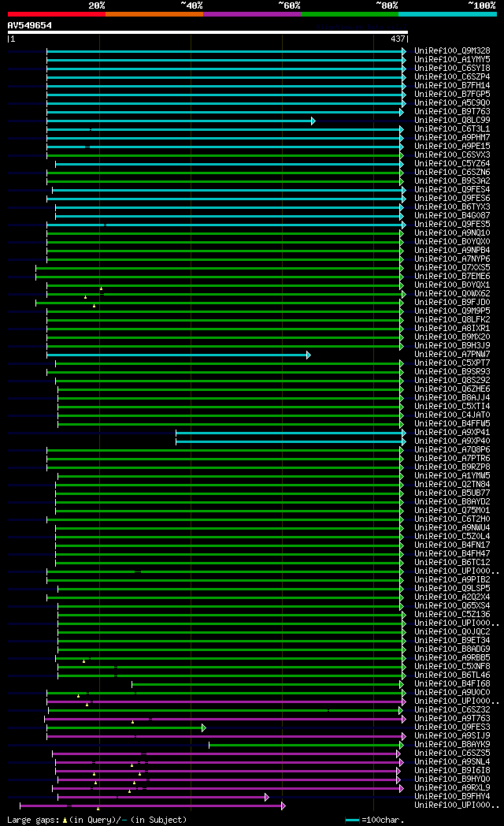Open hit UniRef100_C5YZ64
Image resolution: width=504 pixels, height=826 pixels.
pyautogui.click(x=452, y=164)
